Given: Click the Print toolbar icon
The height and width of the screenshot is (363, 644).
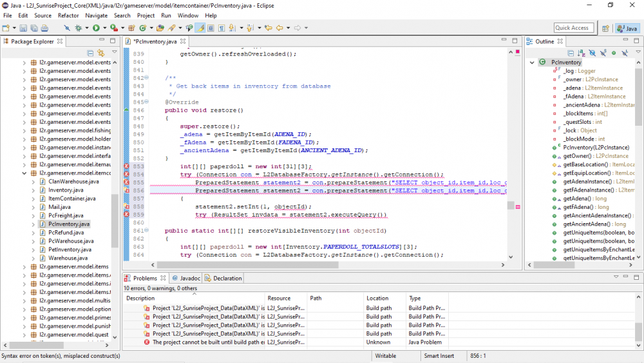Looking at the screenshot, I should [x=44, y=28].
